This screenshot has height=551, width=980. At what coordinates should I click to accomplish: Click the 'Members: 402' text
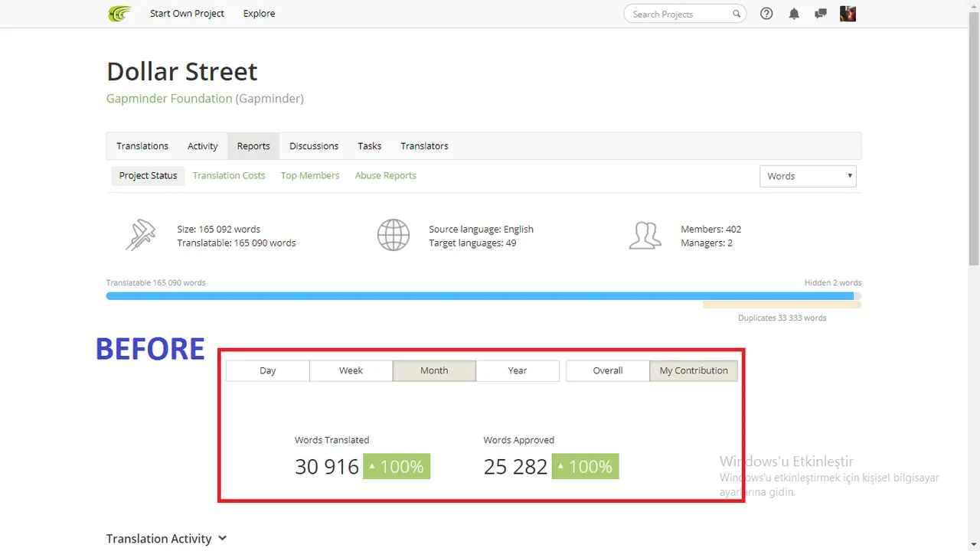click(710, 229)
